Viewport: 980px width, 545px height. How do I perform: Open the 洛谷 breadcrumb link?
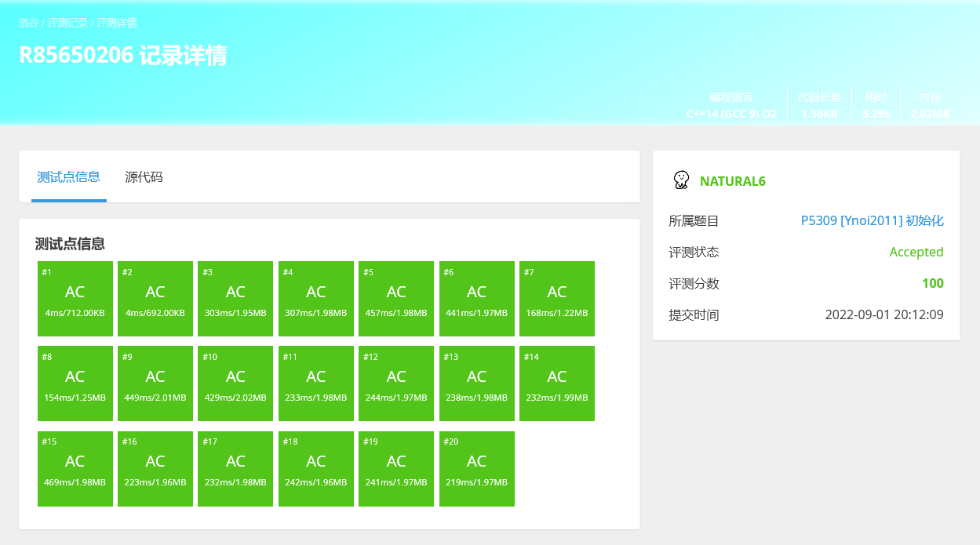29,23
